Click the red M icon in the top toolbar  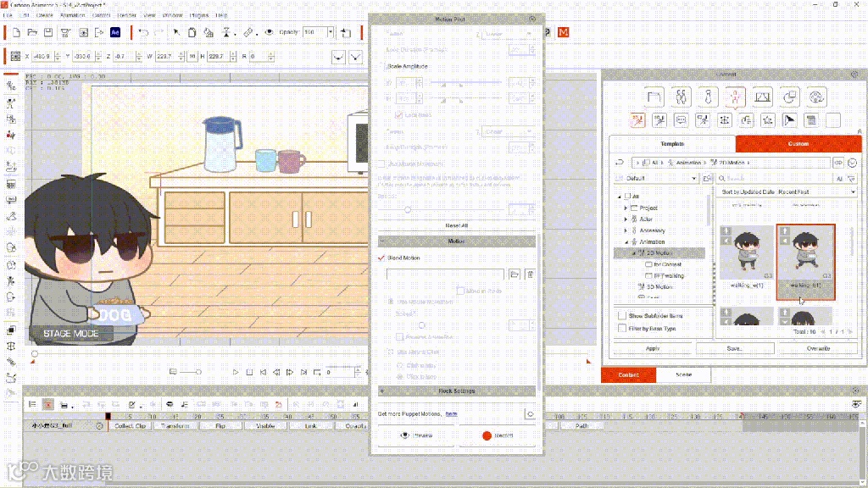[563, 33]
